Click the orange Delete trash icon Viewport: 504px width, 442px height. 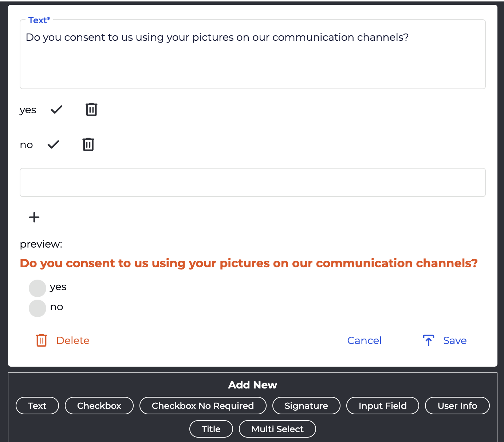(x=42, y=340)
